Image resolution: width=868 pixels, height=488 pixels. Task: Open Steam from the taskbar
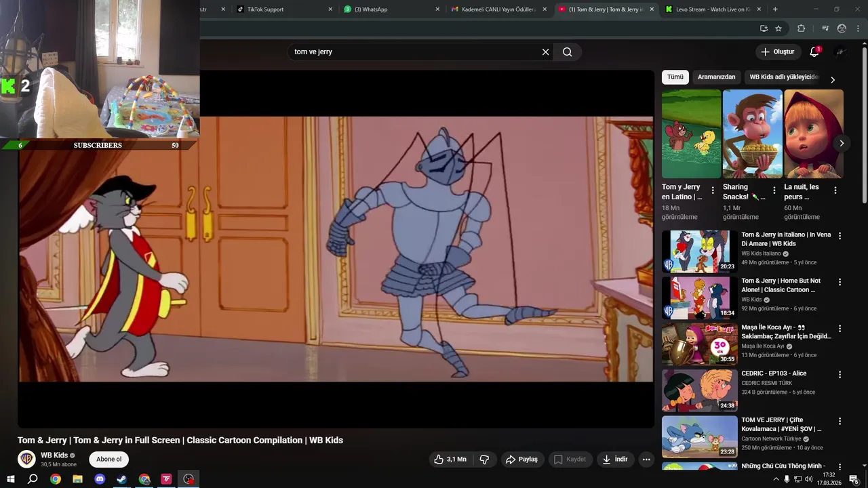(121, 479)
